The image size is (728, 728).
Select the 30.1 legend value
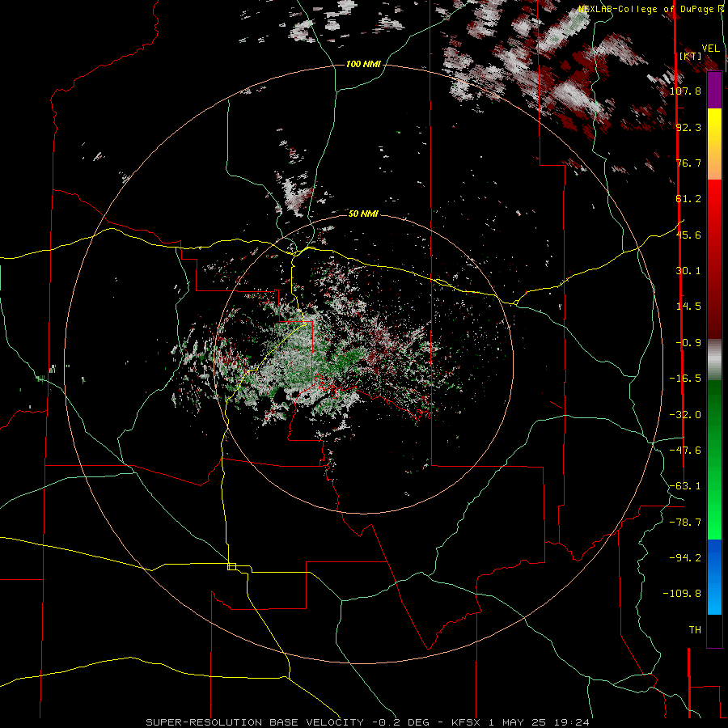coord(688,271)
